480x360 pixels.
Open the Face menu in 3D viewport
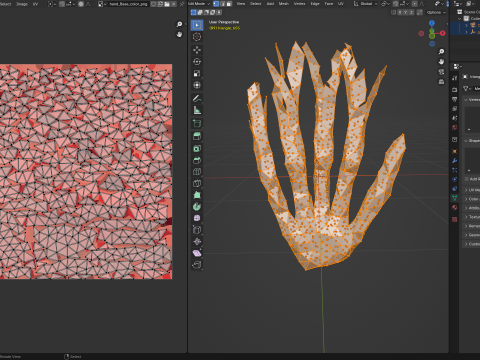[x=329, y=4]
